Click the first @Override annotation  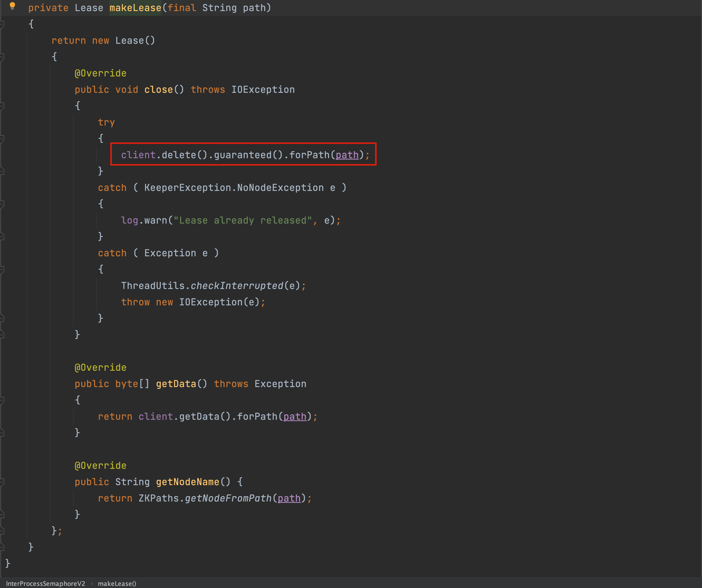100,73
